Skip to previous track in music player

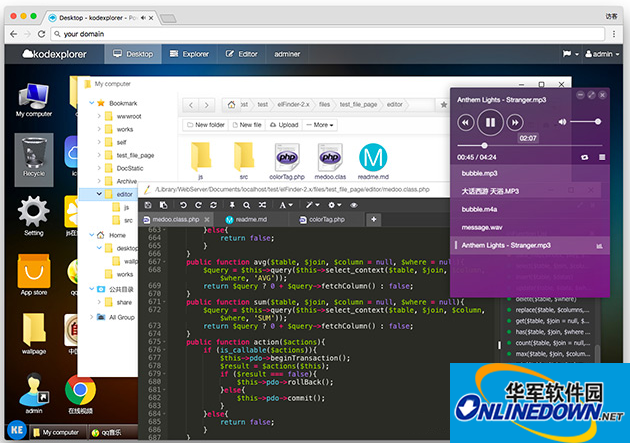[466, 122]
